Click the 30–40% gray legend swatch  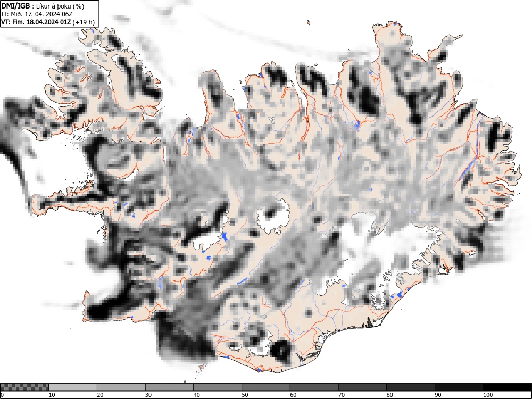click(169, 387)
